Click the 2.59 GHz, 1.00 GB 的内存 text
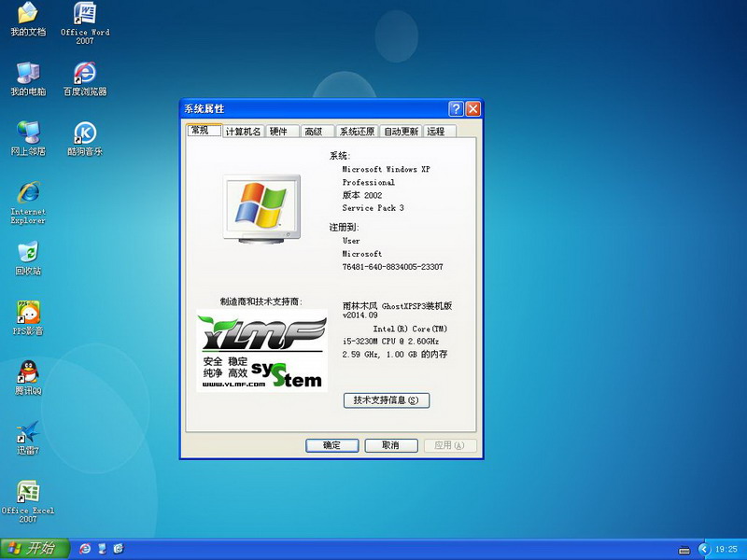Viewport: 747px width, 560px height. click(395, 355)
